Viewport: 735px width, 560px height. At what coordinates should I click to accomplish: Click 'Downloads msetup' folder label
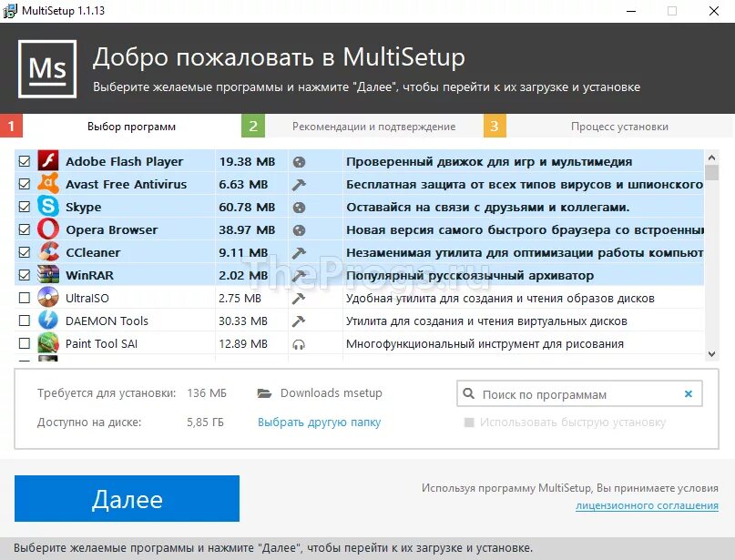click(332, 392)
